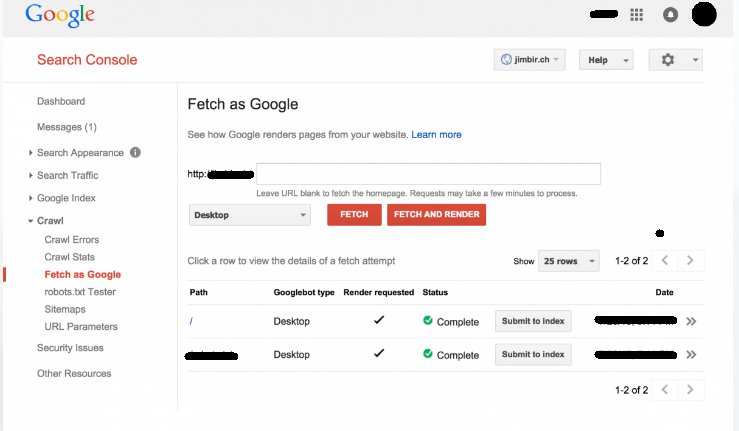Open Other Resources in sidebar
This screenshot has width=739, height=431.
pyautogui.click(x=74, y=373)
